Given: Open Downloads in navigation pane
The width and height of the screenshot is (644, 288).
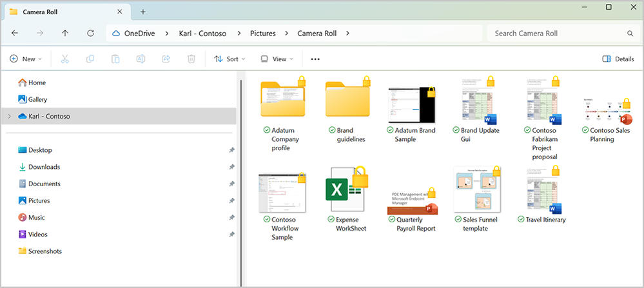Looking at the screenshot, I should (39, 167).
